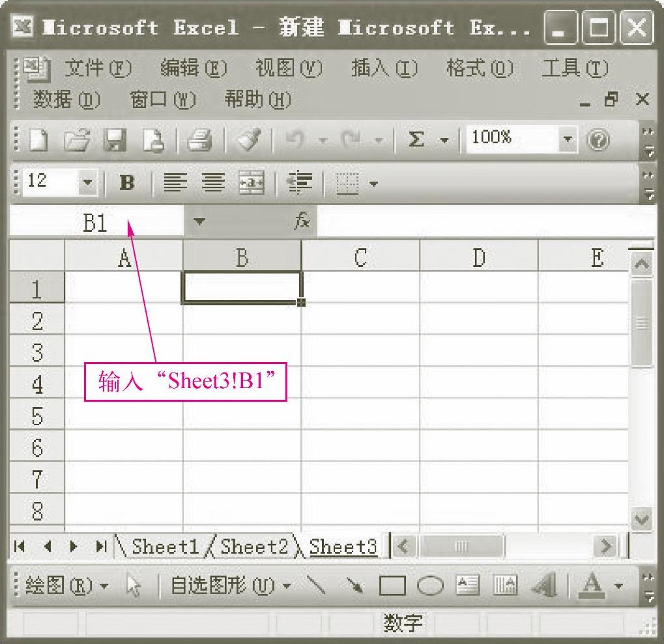The width and height of the screenshot is (664, 644).
Task: Click the Undo arrow icon
Action: tap(295, 139)
